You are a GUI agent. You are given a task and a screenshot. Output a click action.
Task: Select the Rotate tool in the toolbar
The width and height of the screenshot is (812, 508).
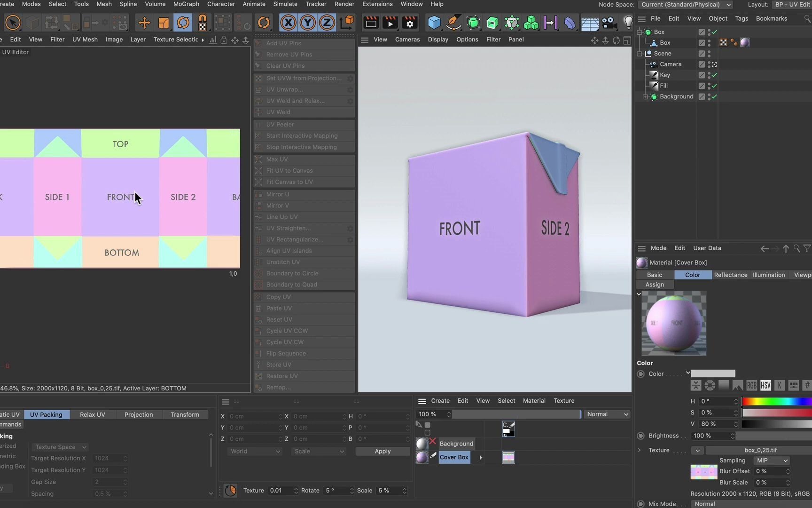coord(183,22)
